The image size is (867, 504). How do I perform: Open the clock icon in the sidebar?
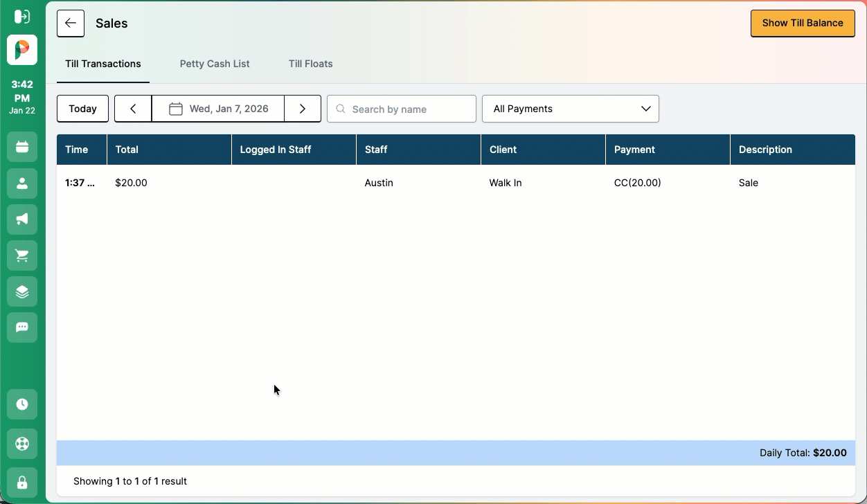22,404
